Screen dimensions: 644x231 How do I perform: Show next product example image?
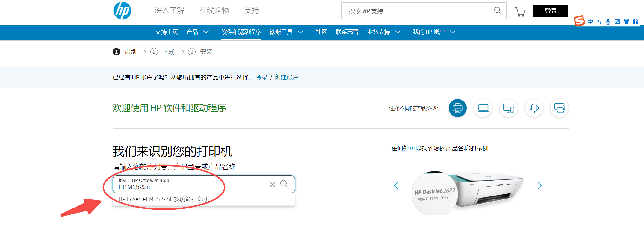(x=539, y=186)
